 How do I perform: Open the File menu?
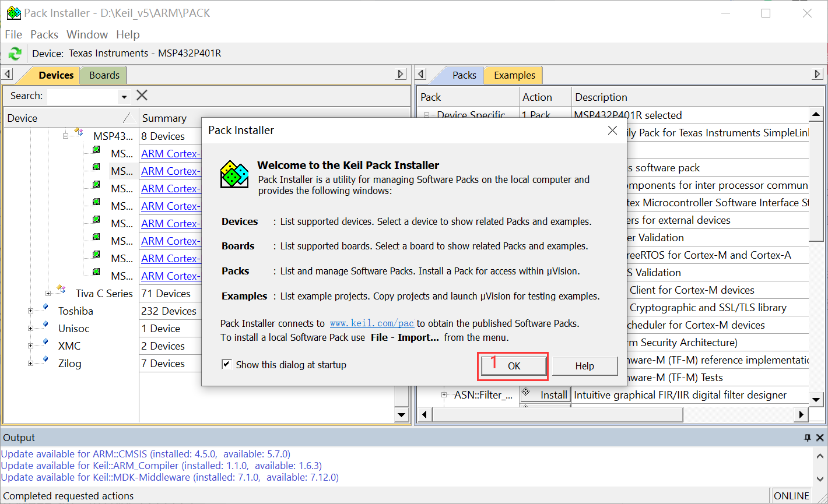(13, 34)
